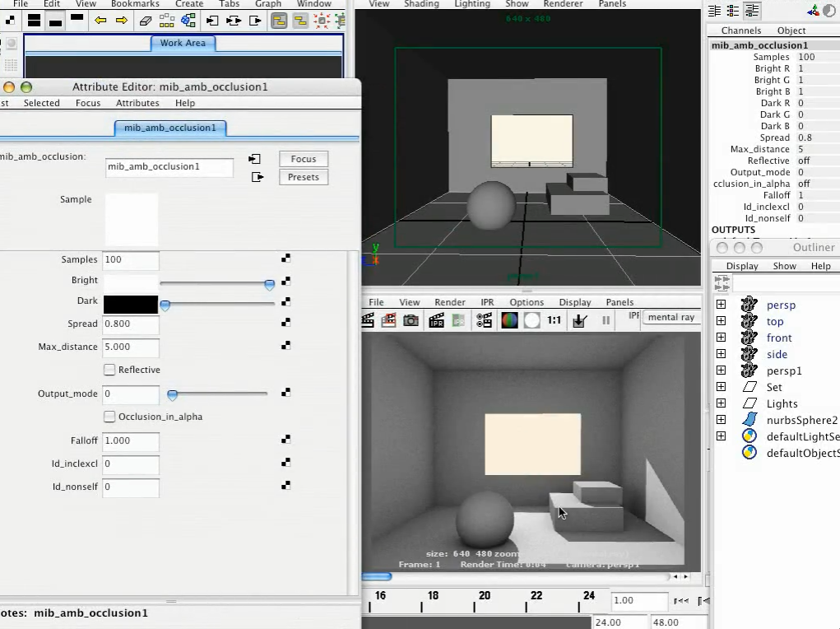Click the render region clapper icon
The image size is (840, 629).
click(x=388, y=320)
